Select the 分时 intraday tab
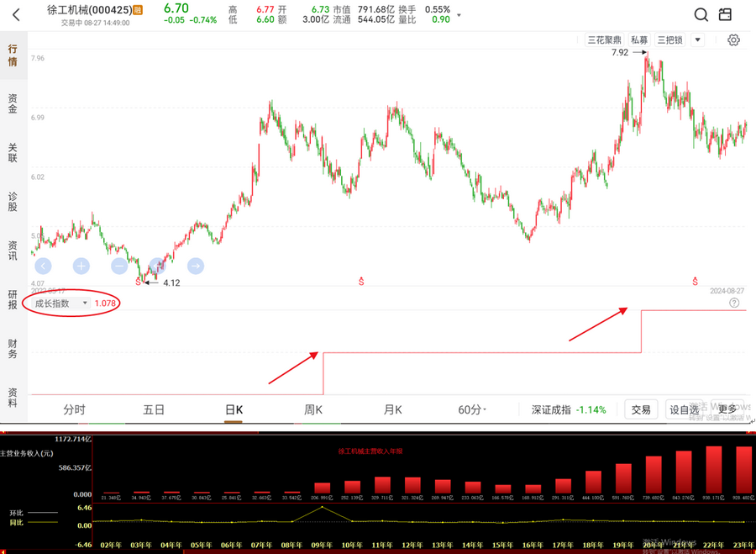The width and height of the screenshot is (756, 554). coord(75,409)
